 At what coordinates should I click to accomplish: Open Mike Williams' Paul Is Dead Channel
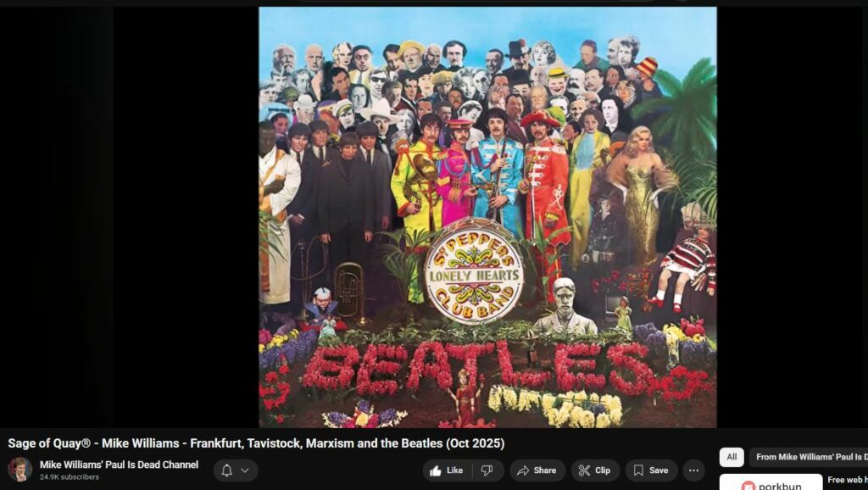(x=119, y=465)
